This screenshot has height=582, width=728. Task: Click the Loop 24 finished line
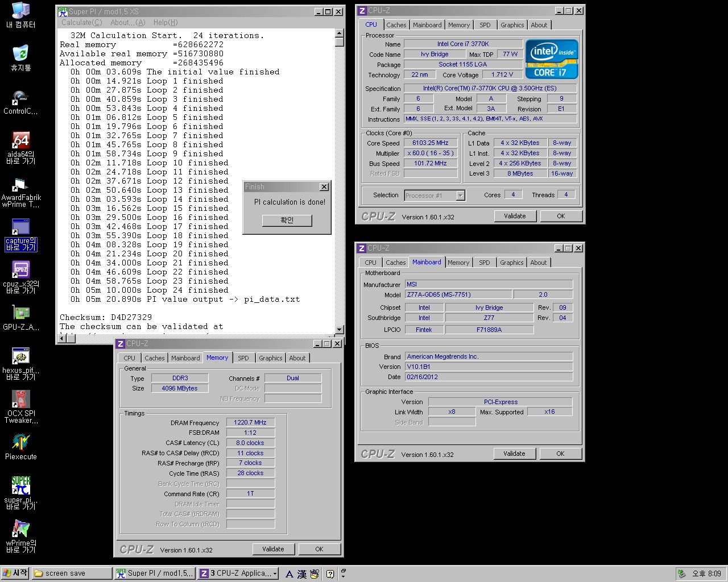pos(150,290)
